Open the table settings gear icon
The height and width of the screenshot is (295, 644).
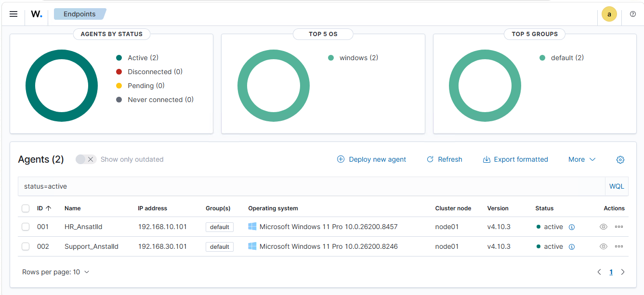[x=620, y=160]
